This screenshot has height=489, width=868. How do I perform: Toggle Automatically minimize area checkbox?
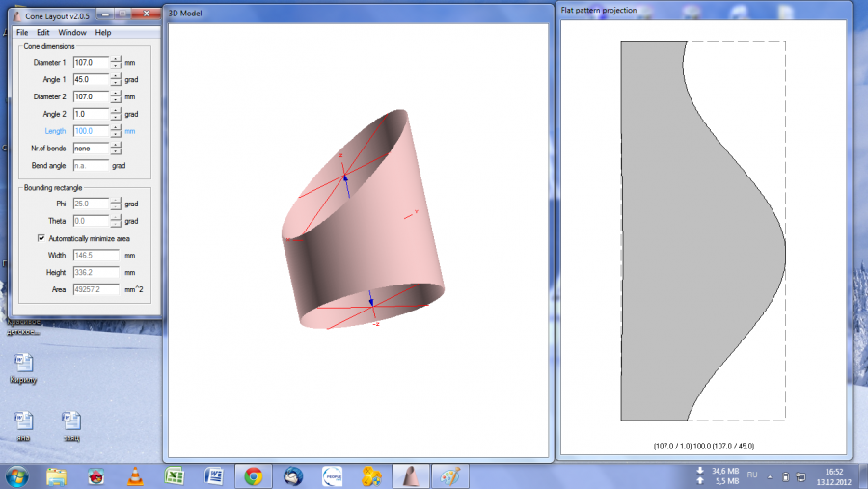[41, 238]
